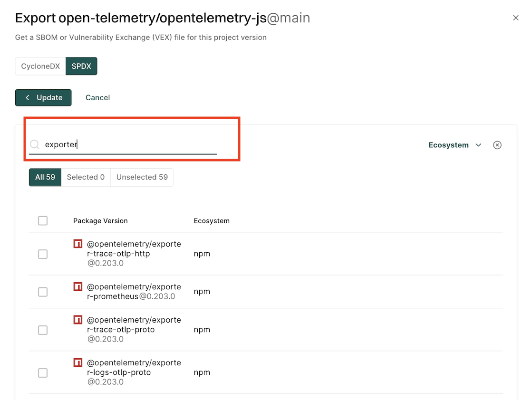Focus the exporter search input field
This screenshot has width=532, height=400.
128,144
